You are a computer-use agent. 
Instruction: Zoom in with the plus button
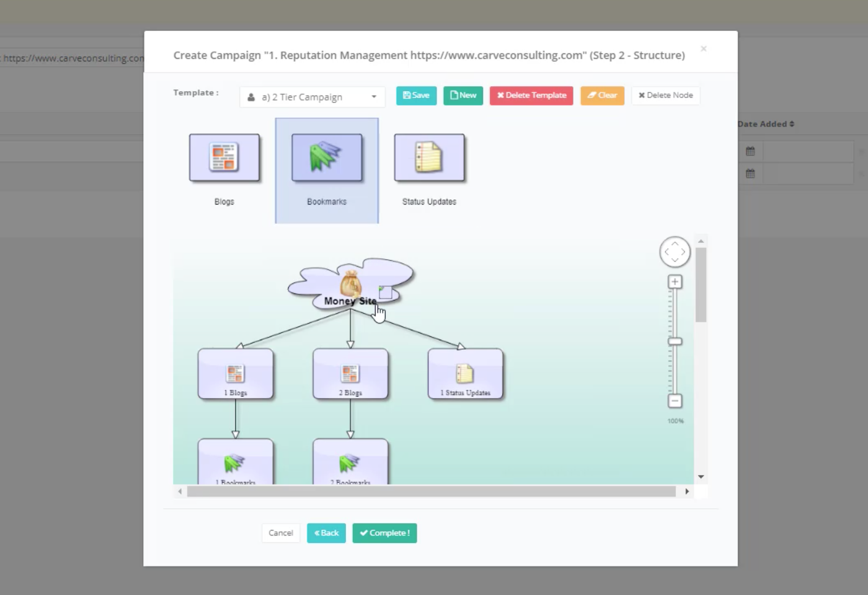pyautogui.click(x=675, y=282)
